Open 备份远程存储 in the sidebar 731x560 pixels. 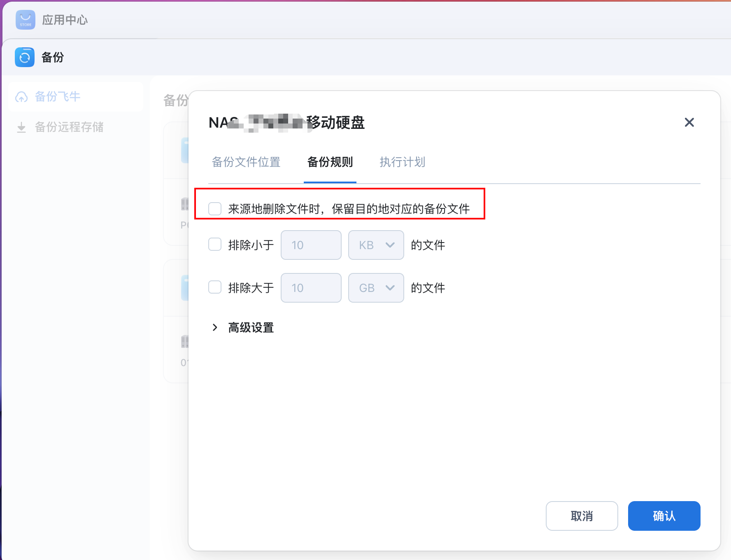[76, 127]
